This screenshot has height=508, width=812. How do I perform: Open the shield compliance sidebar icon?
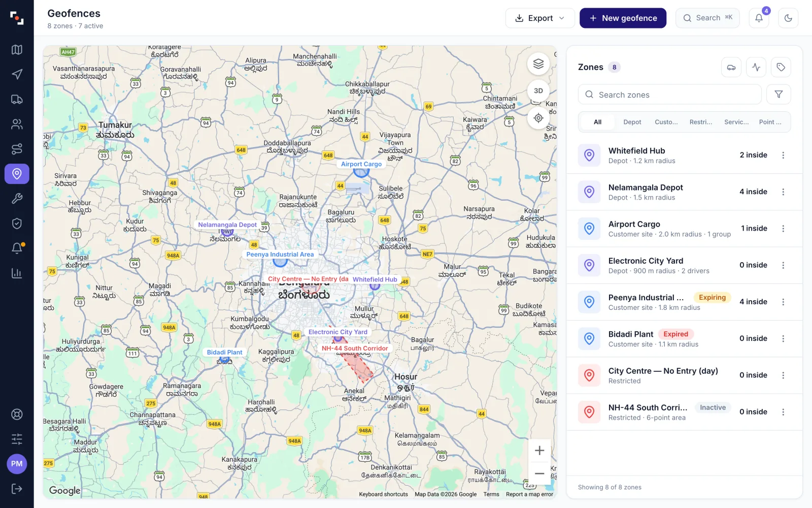point(17,224)
